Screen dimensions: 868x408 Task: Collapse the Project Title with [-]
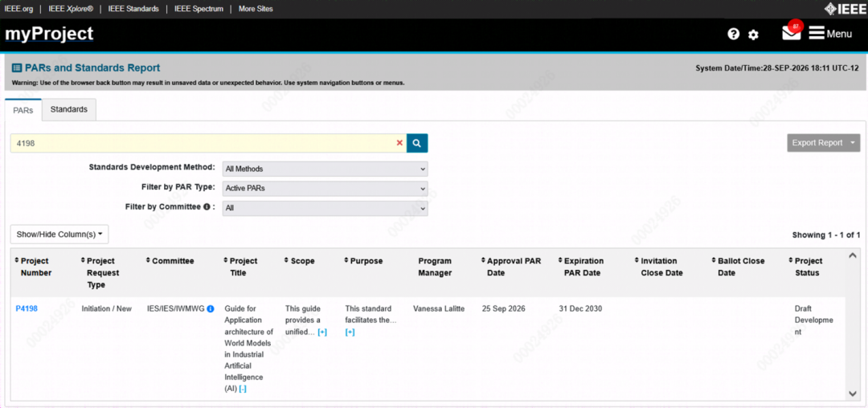point(243,390)
